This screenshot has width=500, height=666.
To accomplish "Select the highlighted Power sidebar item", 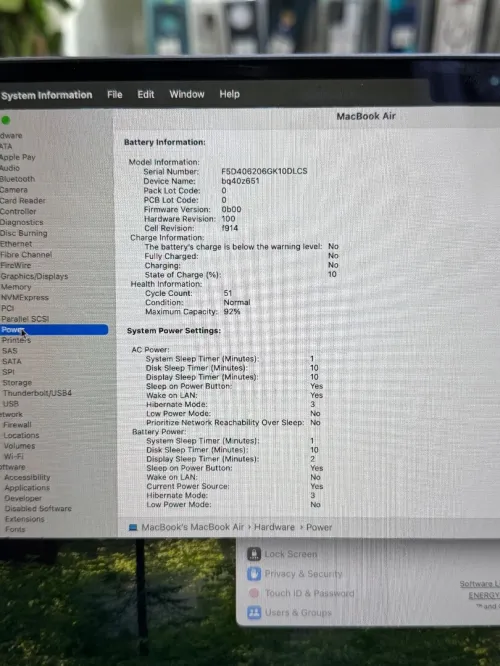I will click(54, 330).
